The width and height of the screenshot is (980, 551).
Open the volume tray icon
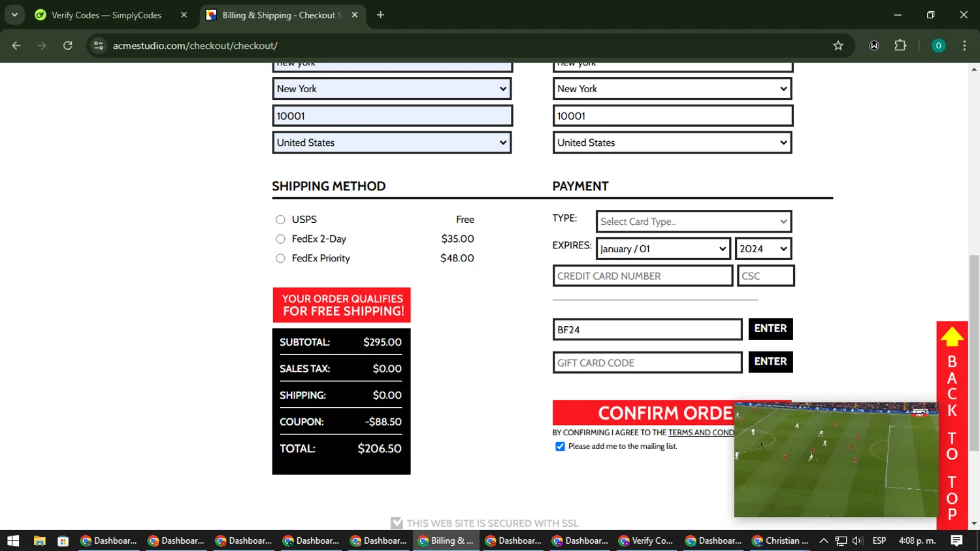tap(858, 541)
